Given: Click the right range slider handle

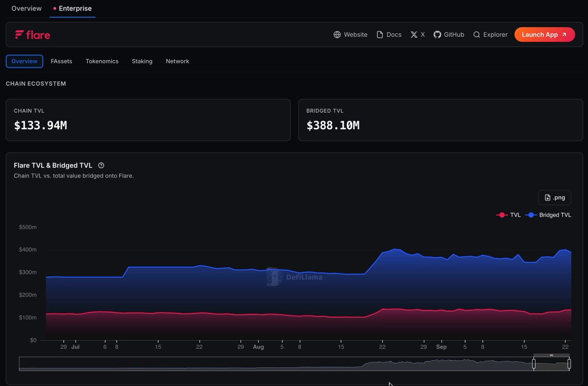Looking at the screenshot, I should 569,364.
